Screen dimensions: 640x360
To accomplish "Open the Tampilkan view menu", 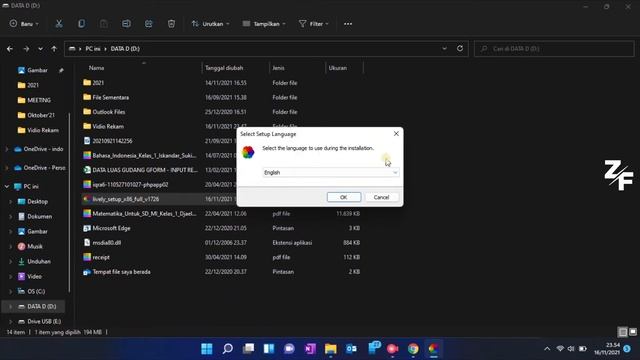I will (x=264, y=24).
